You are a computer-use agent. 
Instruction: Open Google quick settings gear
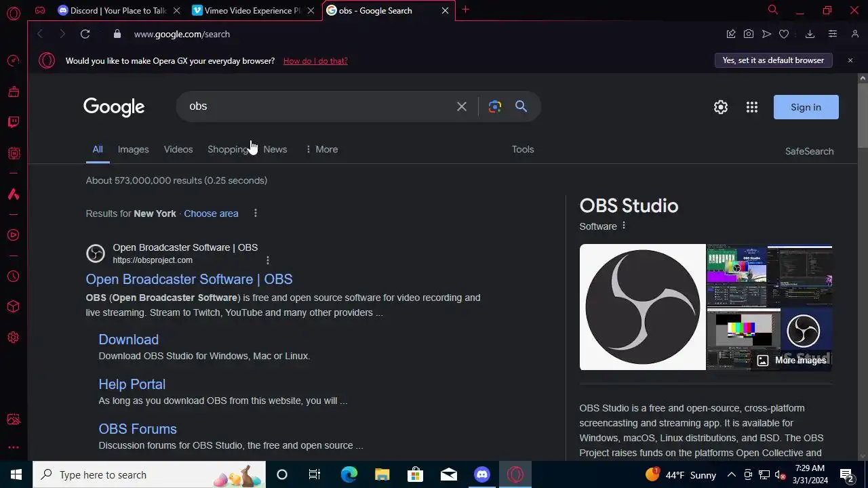(721, 107)
